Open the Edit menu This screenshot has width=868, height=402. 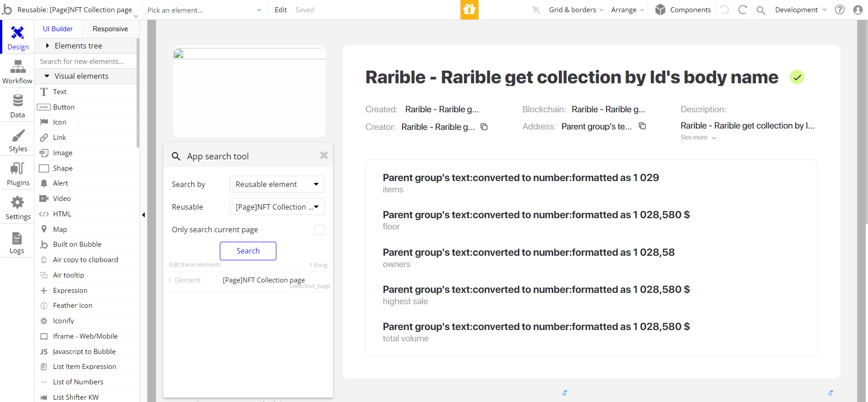click(x=280, y=10)
